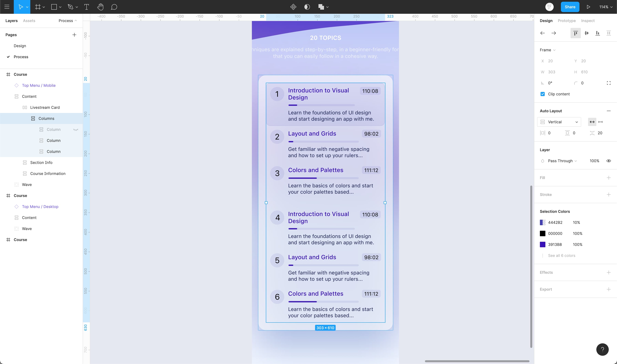617x364 pixels.
Task: Toggle layer visibility eye next to 100%
Action: pos(608,161)
